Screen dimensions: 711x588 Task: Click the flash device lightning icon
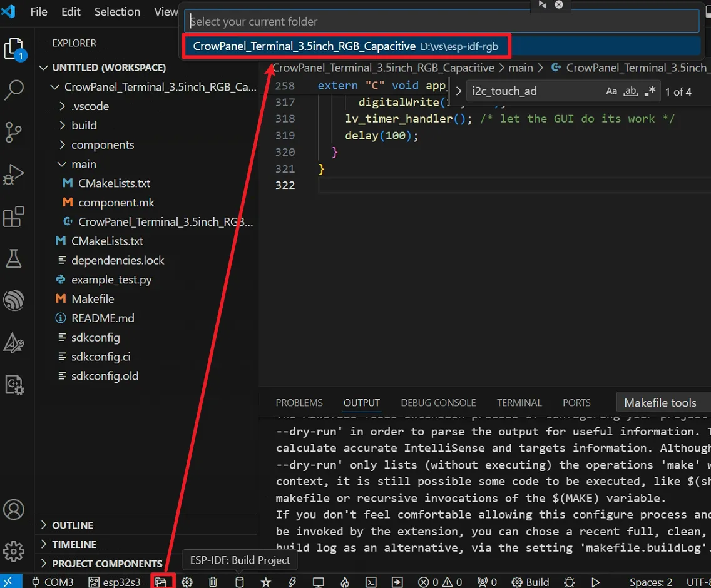pyautogui.click(x=292, y=582)
